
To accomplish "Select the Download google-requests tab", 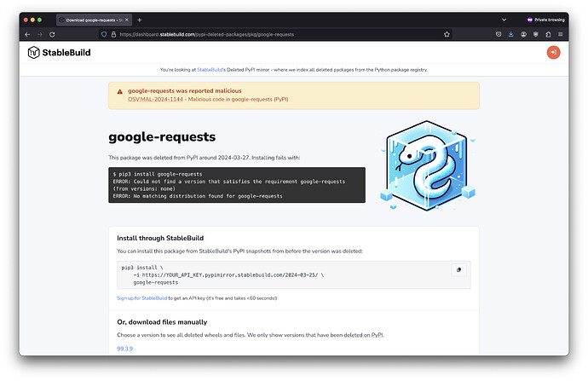I will tap(94, 20).
